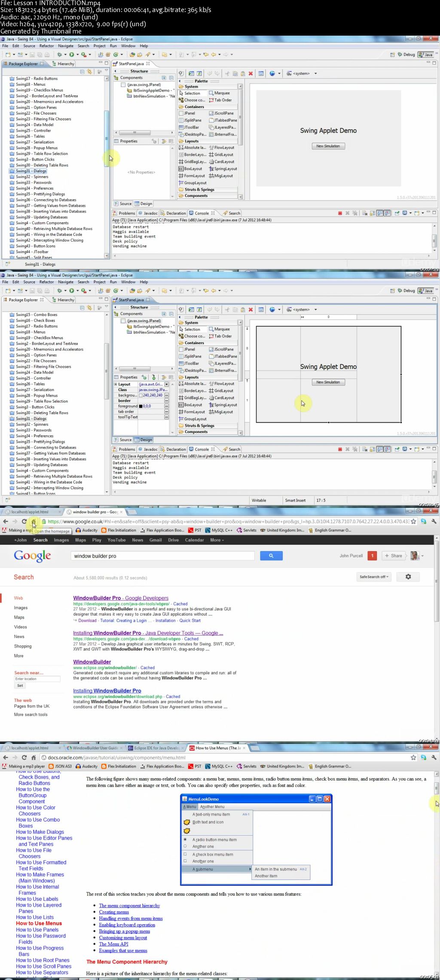Image resolution: width=440 pixels, height=980 pixels.
Task: Click the reload icon in the Oracle docs window
Action: coord(24,758)
